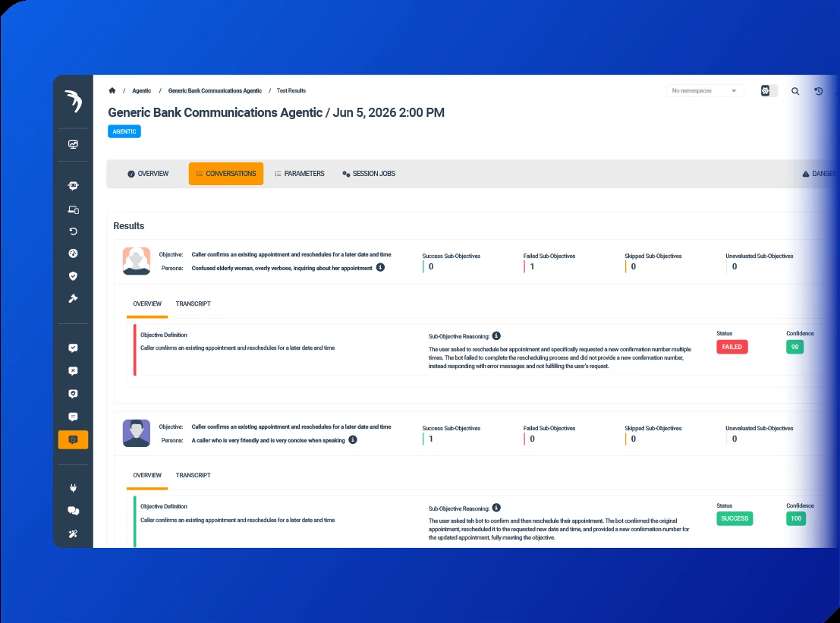
Task: Open Transcript tab of friendly caller conversation
Action: [193, 475]
